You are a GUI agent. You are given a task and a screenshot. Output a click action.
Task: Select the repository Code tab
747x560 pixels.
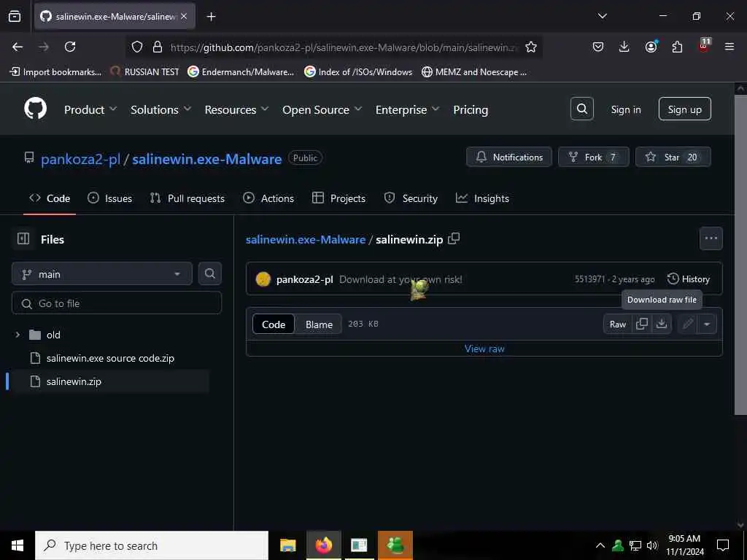pos(50,198)
